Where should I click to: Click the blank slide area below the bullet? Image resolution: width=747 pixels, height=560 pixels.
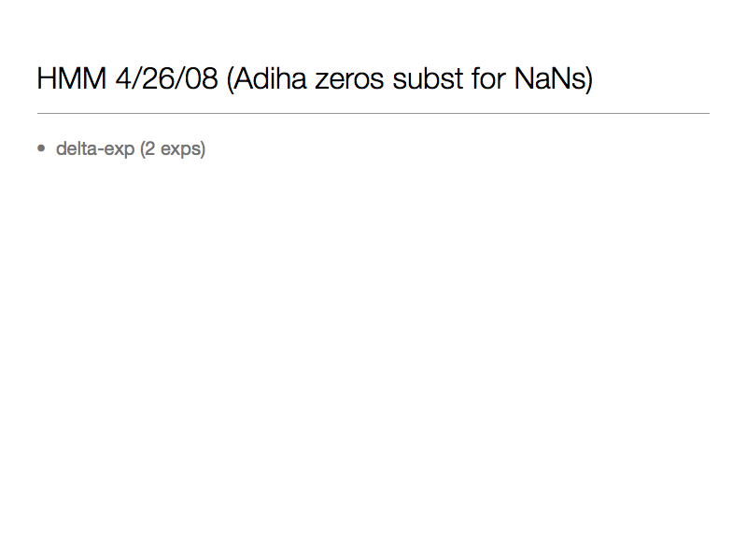coord(373,355)
